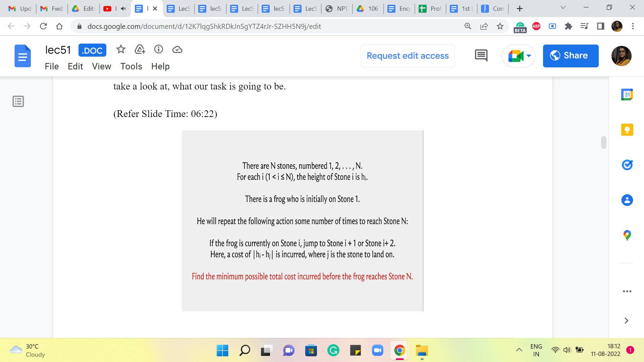Open Google Tasks side panel
The height and width of the screenshot is (362, 644).
[627, 165]
